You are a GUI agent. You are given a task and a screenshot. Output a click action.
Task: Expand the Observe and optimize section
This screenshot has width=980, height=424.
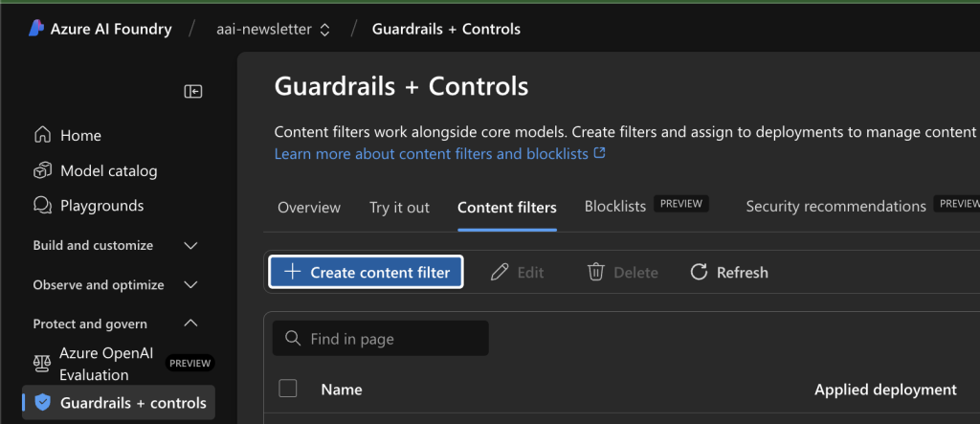coord(190,284)
